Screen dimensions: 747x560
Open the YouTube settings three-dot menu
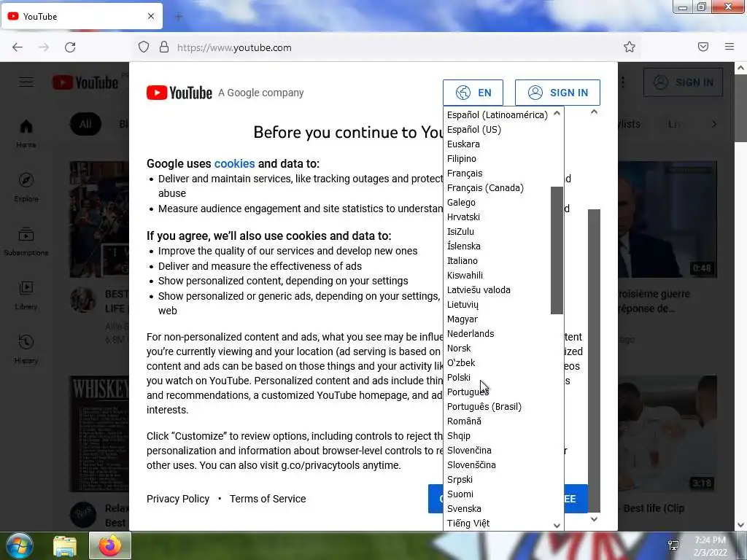[x=623, y=82]
